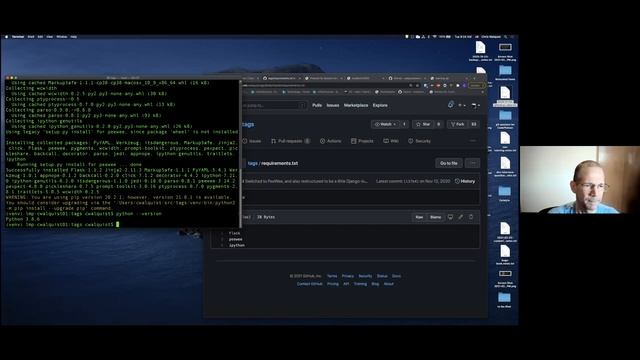Open Explore in GitHub top navigation

(x=380, y=105)
